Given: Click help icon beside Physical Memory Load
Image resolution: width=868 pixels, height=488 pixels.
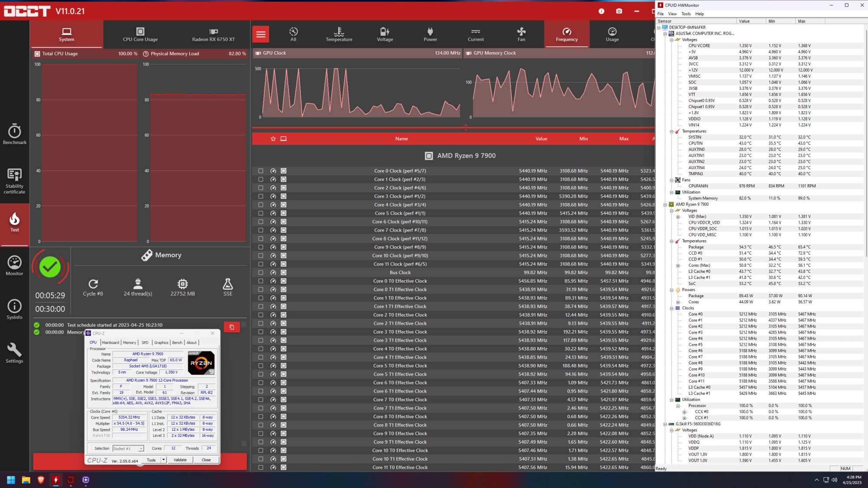Looking at the screenshot, I should coord(146,54).
